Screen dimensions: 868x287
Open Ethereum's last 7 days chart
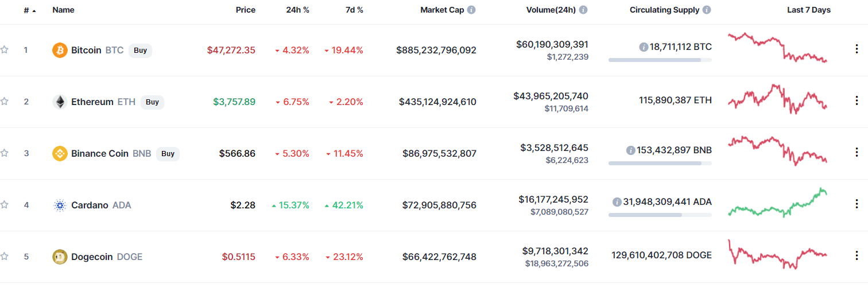[x=778, y=99]
